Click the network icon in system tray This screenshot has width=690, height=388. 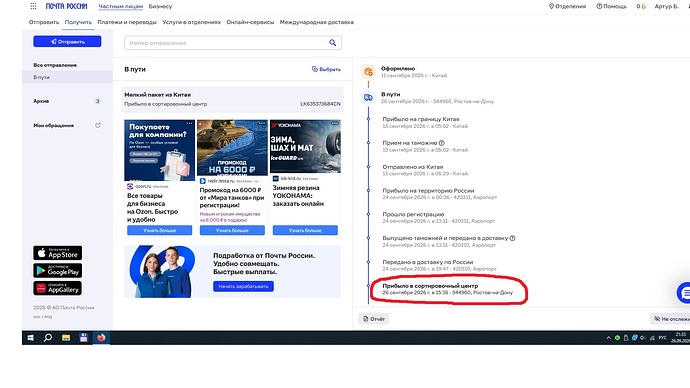pos(652,338)
